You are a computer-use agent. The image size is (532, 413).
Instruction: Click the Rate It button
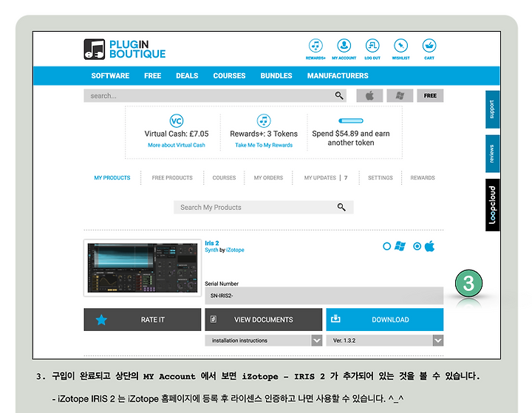(143, 319)
